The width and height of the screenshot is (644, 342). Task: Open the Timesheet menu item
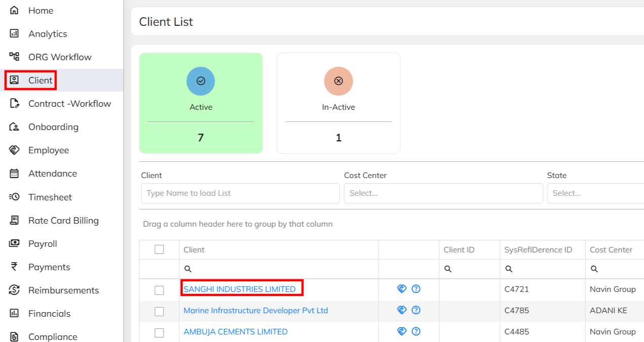(50, 197)
